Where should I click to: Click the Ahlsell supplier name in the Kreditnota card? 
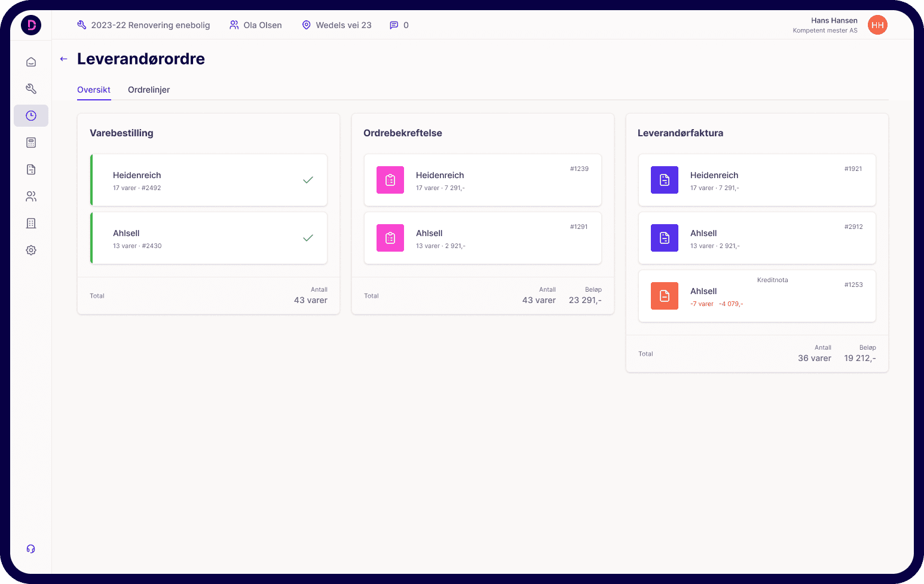point(703,291)
